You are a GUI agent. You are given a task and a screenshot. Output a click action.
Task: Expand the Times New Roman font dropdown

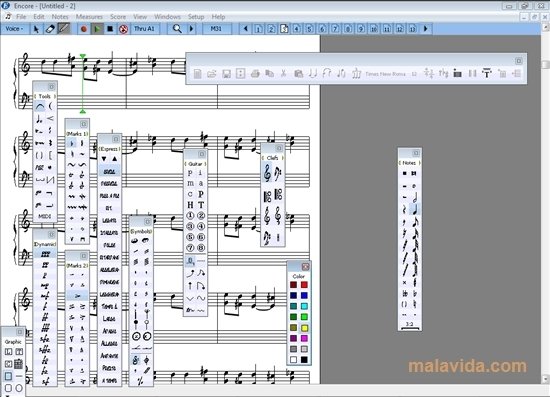pyautogui.click(x=385, y=74)
